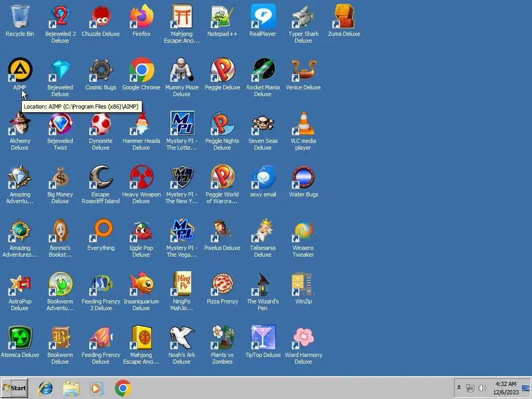Select the Bejeweled Twist shortcut
This screenshot has height=399, width=532.
pyautogui.click(x=60, y=124)
